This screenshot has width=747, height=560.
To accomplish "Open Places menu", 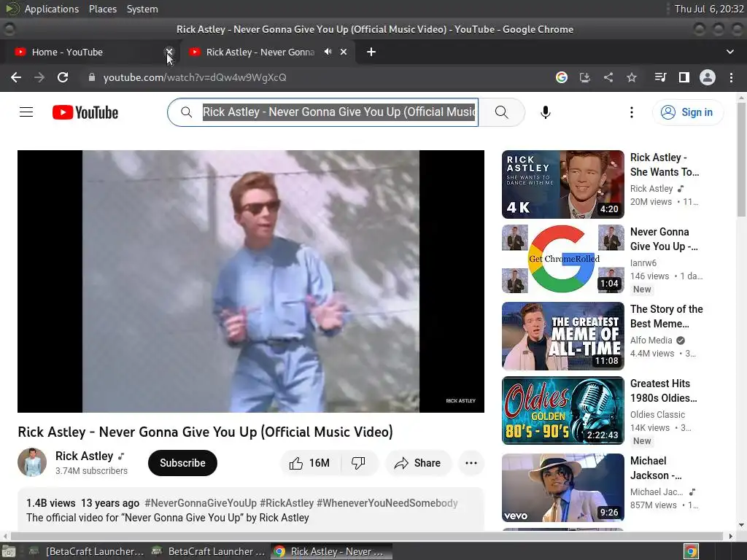I will (x=103, y=9).
